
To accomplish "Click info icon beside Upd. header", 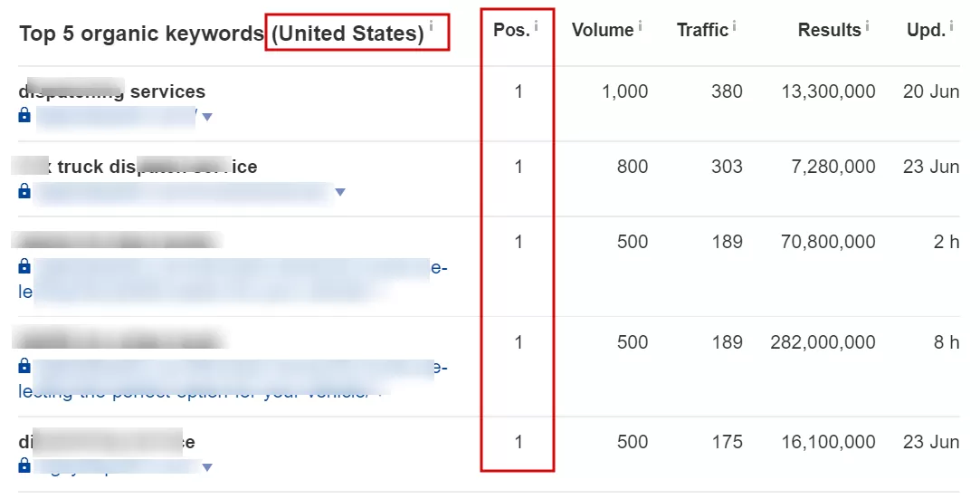I will click(x=951, y=25).
